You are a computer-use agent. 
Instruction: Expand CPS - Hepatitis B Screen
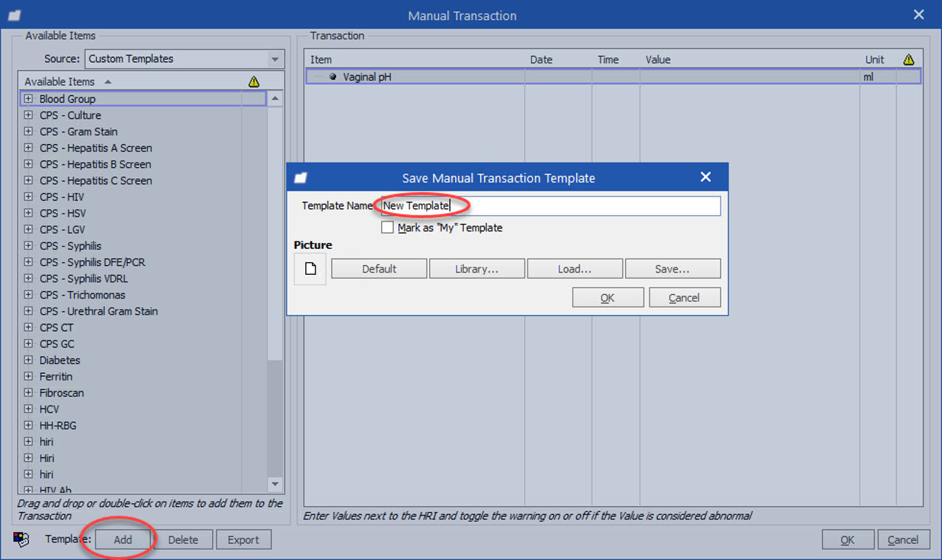coord(28,164)
